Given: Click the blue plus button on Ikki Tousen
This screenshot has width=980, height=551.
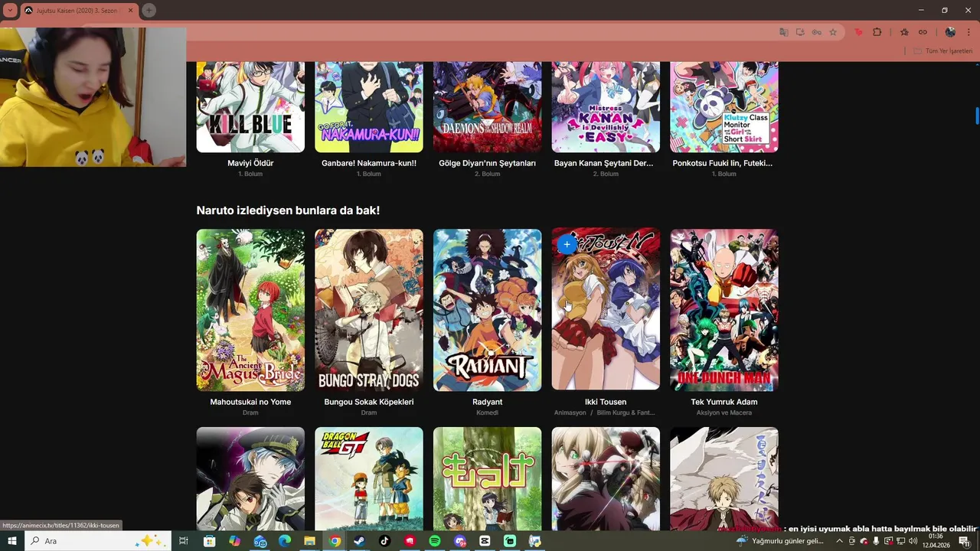Looking at the screenshot, I should point(567,245).
